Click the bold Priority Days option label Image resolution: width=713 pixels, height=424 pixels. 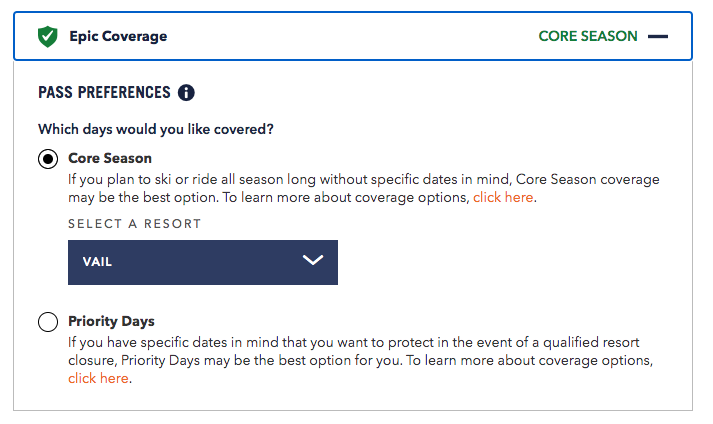[x=111, y=322]
